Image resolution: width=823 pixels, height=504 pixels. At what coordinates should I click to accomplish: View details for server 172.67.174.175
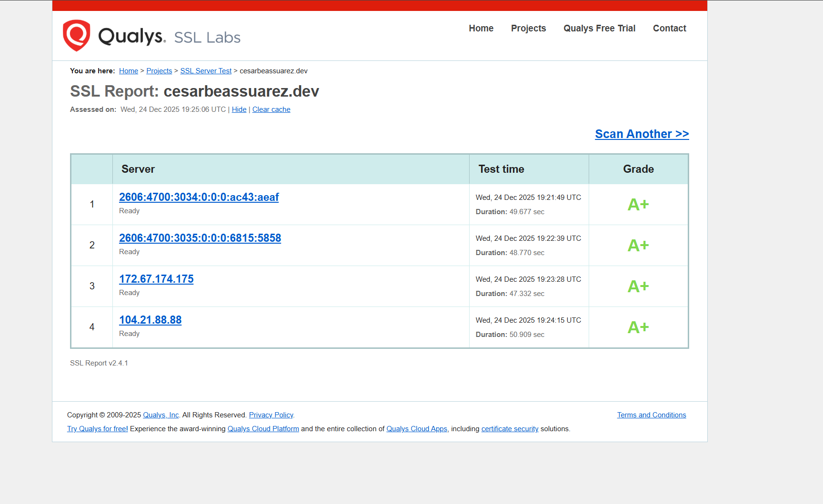pyautogui.click(x=156, y=279)
